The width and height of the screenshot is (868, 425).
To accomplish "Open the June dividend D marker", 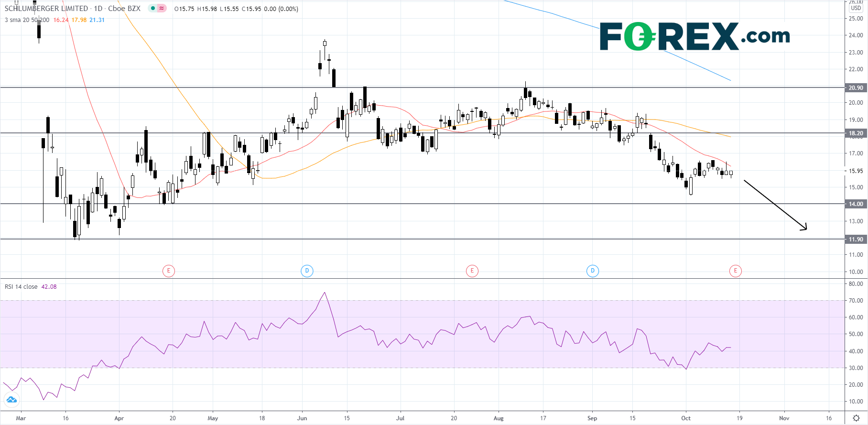I will (307, 271).
